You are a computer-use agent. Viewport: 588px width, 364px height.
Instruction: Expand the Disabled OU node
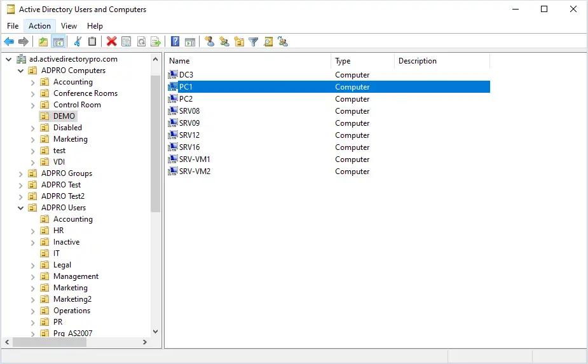coord(32,128)
